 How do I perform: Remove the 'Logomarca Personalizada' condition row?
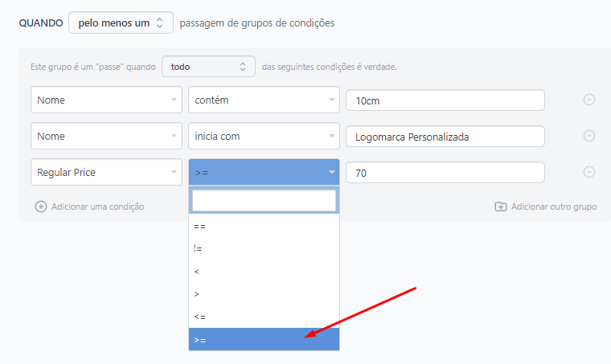pyautogui.click(x=588, y=136)
